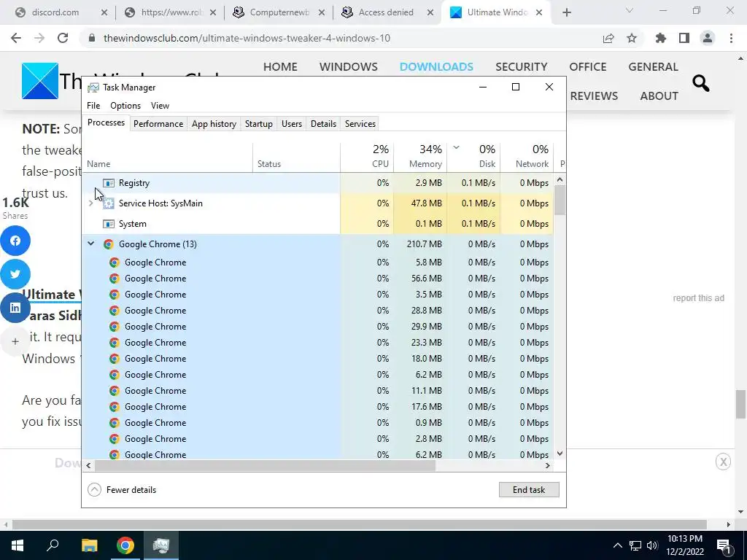The width and height of the screenshot is (747, 560).
Task: Sort processes by the CPU column
Action: (367, 157)
